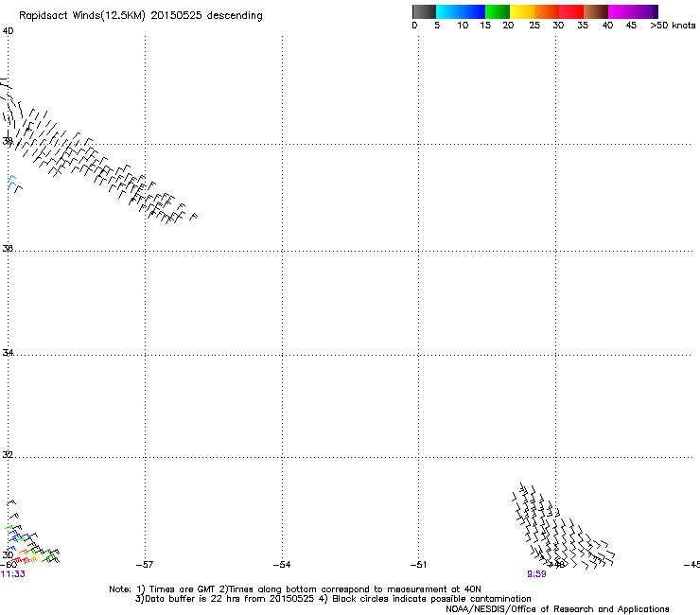700x615 pixels.
Task: Click the gray 0-5 knots color segment
Action: 424,11
